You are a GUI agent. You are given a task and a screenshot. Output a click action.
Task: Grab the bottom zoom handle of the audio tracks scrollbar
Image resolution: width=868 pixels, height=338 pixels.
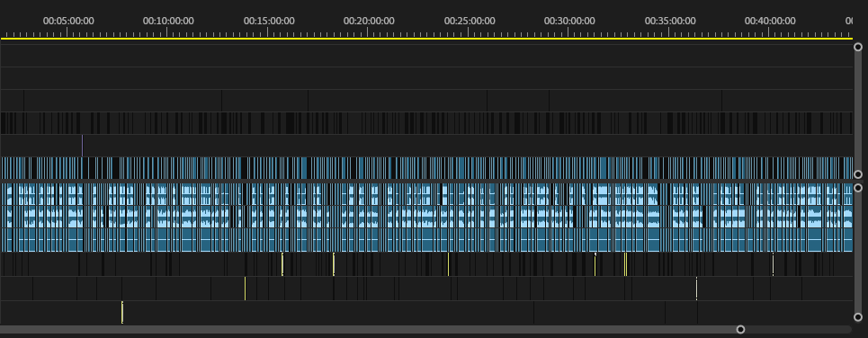pyautogui.click(x=858, y=317)
